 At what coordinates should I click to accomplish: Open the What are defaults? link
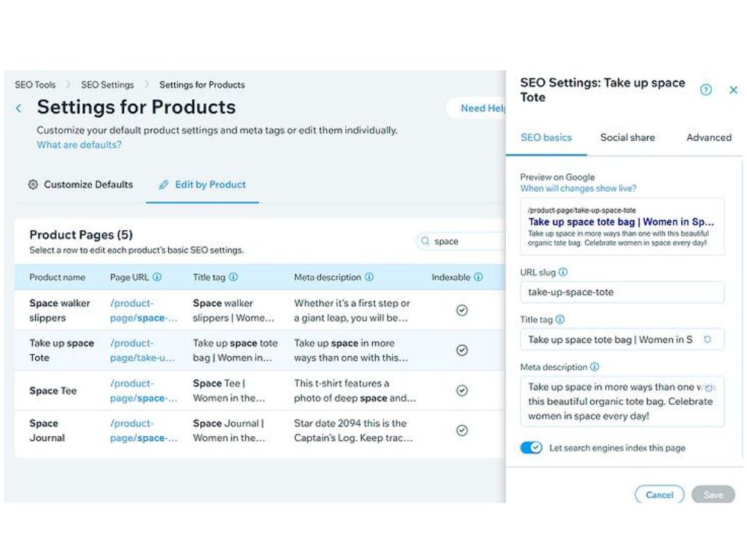coord(79,145)
